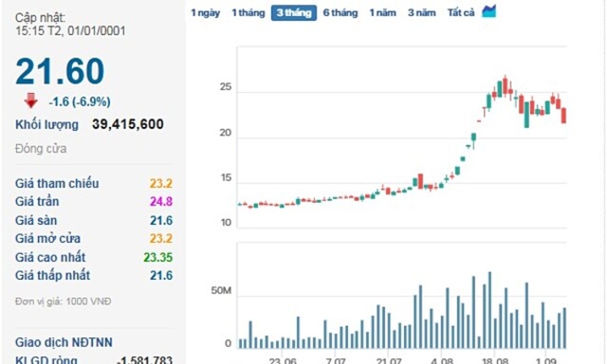Click the Giá cao nhất value 23.35
The width and height of the screenshot is (607, 364).
click(157, 257)
